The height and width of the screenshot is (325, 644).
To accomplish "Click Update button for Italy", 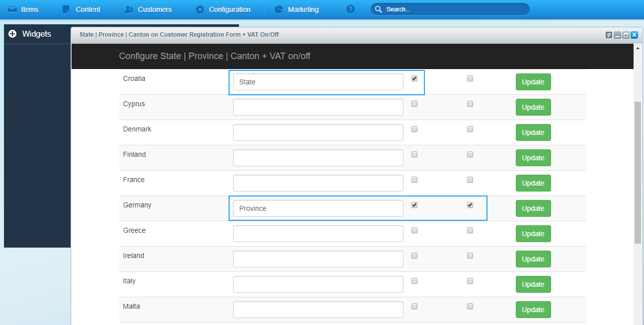I will [x=533, y=284].
